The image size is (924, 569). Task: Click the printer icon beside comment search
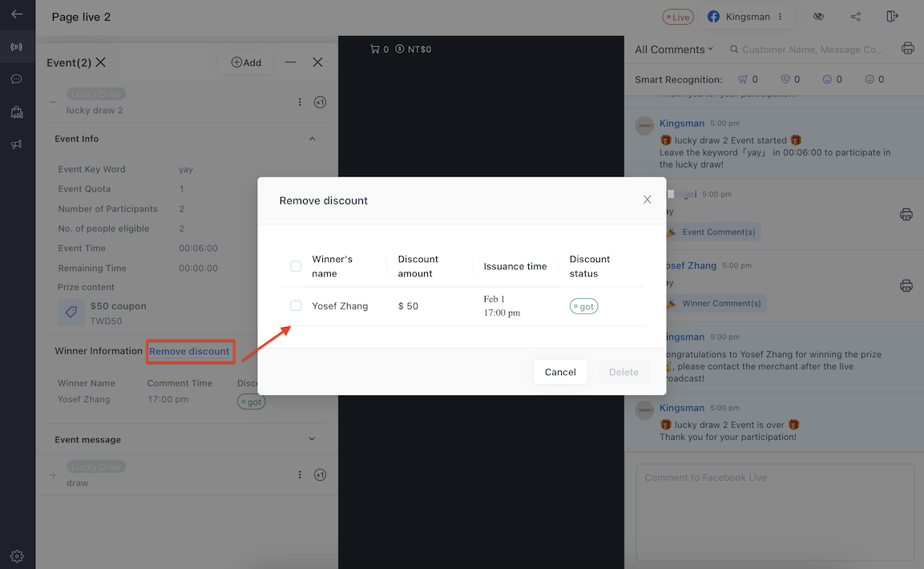pos(907,49)
